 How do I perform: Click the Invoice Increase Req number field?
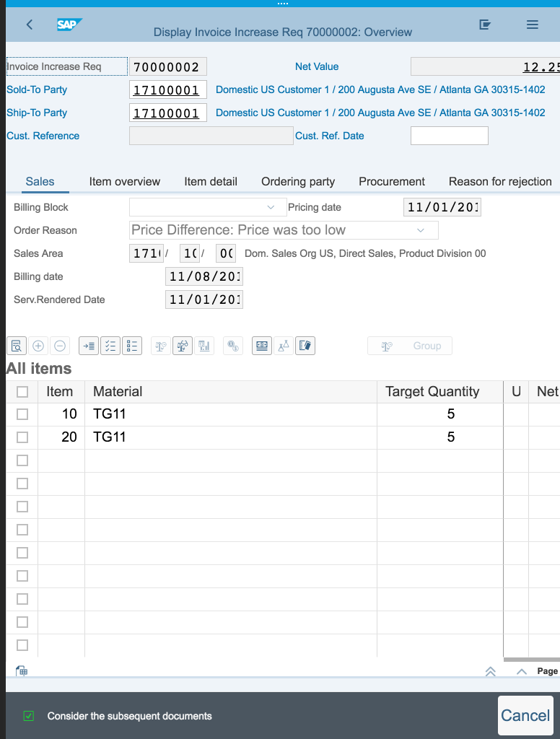[168, 66]
